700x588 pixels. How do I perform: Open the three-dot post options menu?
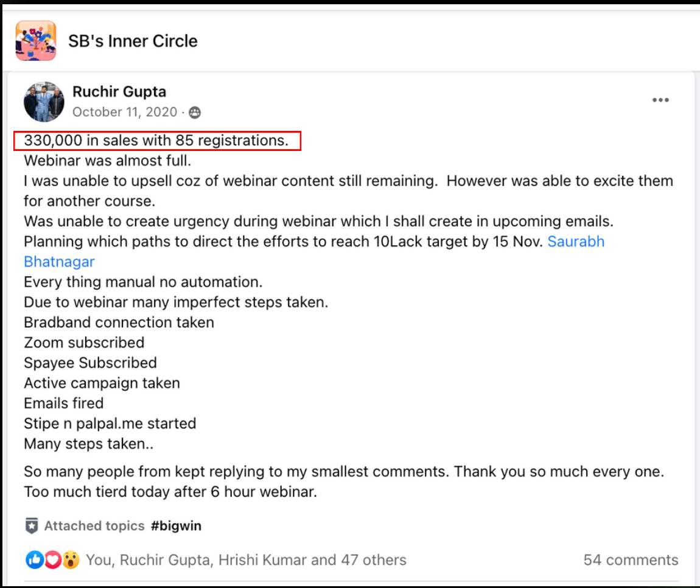(660, 100)
